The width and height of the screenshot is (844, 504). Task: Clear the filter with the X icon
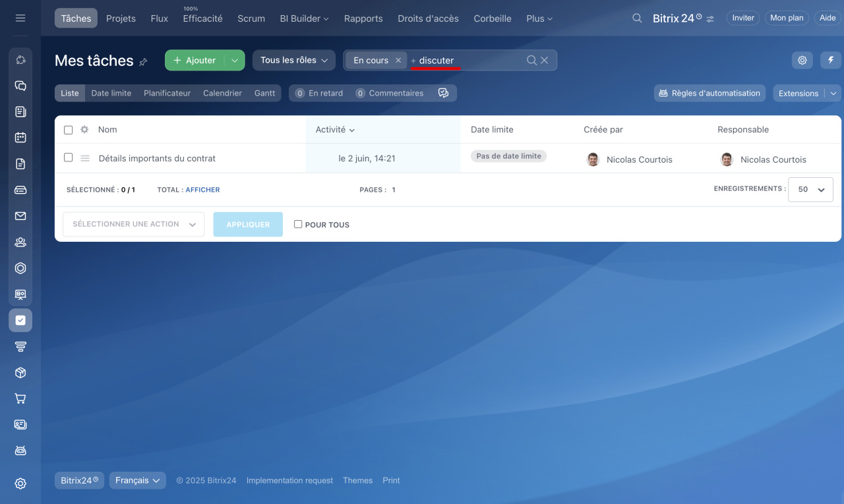(545, 60)
